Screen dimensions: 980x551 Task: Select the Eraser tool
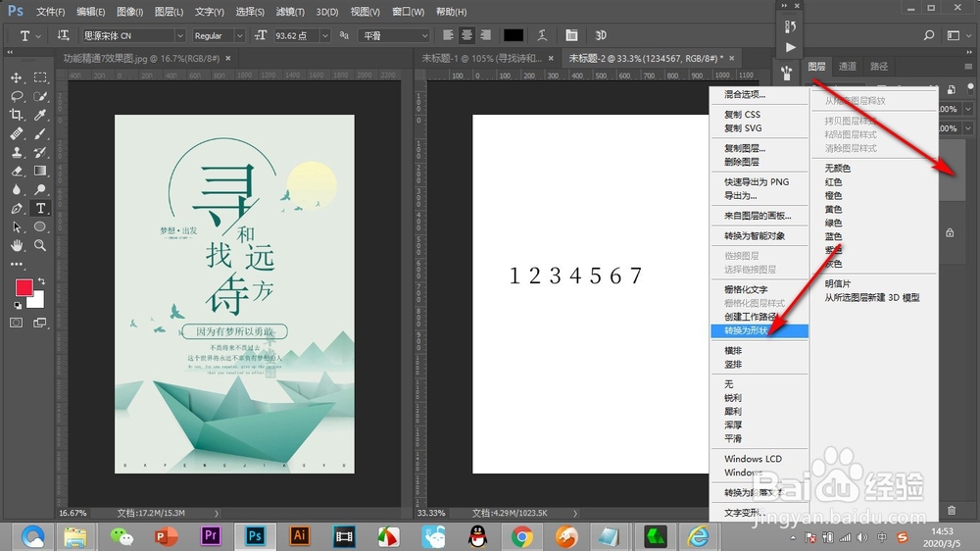click(x=17, y=171)
